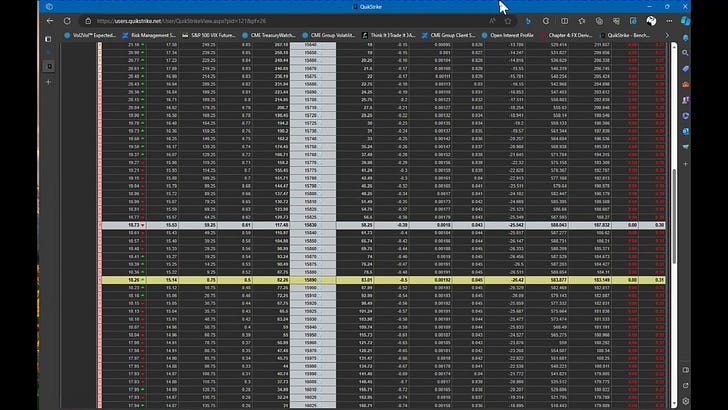This screenshot has width=728, height=410.
Task: Open the Copilot icon at top right
Action: 685,21
